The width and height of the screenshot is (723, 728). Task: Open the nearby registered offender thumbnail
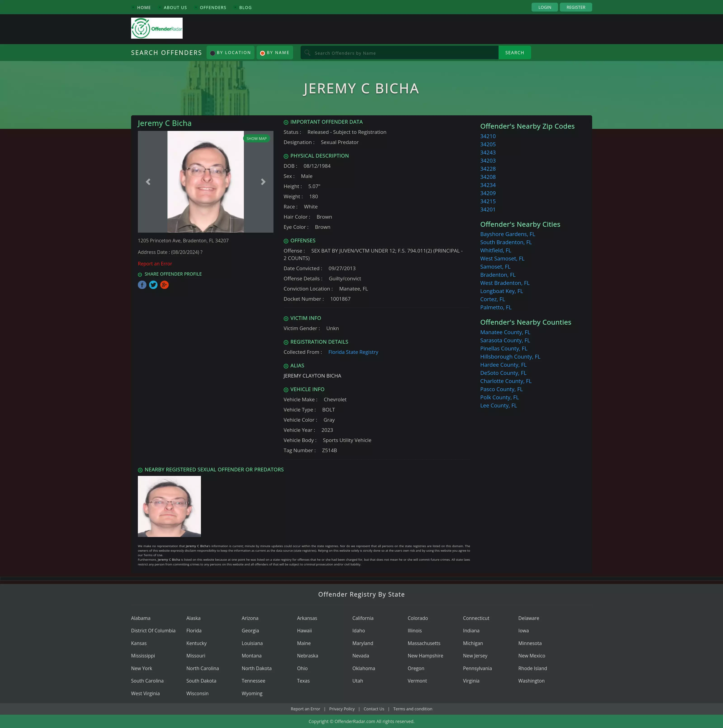point(169,506)
